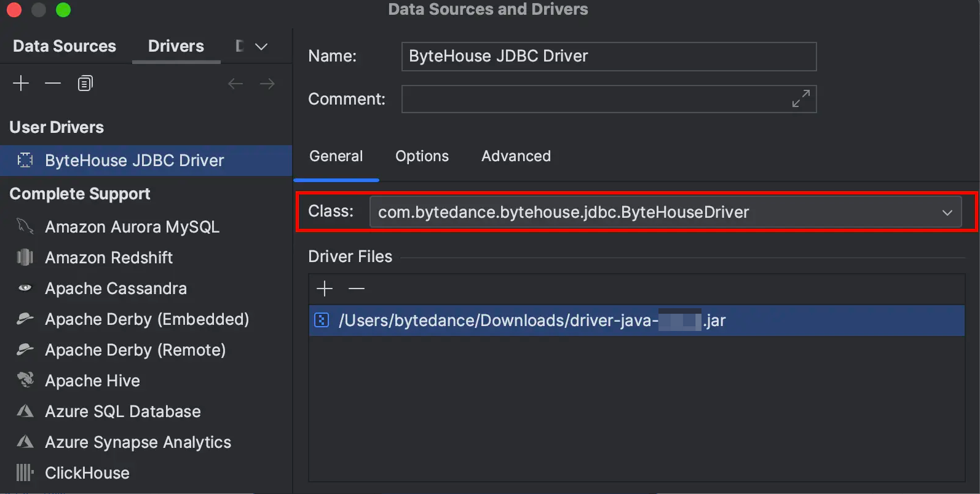Show hidden tabs via chevron
The height and width of the screenshot is (494, 980).
click(x=261, y=46)
